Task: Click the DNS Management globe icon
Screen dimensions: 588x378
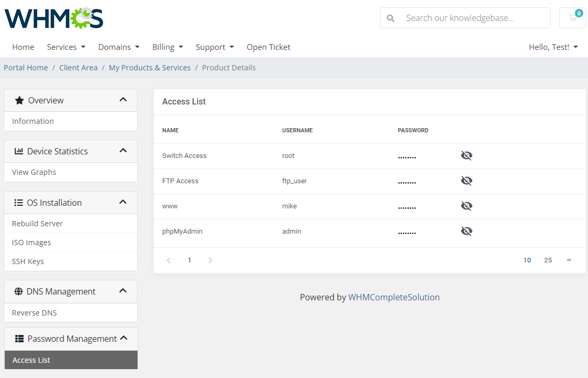Action: click(x=18, y=291)
